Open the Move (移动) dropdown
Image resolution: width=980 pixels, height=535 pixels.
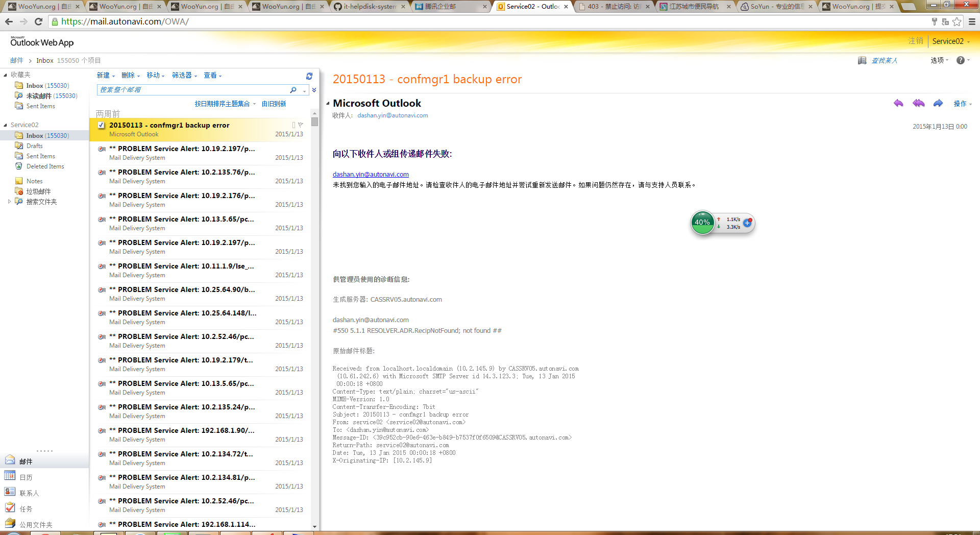[x=156, y=76]
